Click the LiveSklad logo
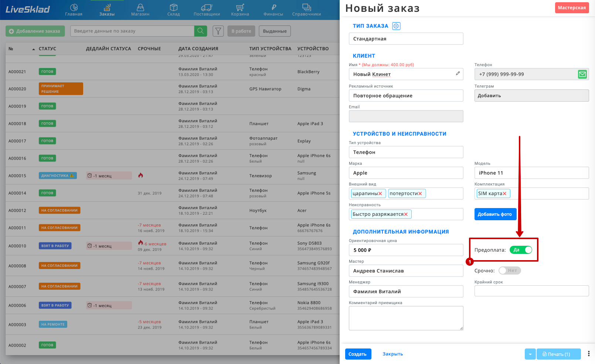The height and width of the screenshot is (364, 595). click(28, 10)
